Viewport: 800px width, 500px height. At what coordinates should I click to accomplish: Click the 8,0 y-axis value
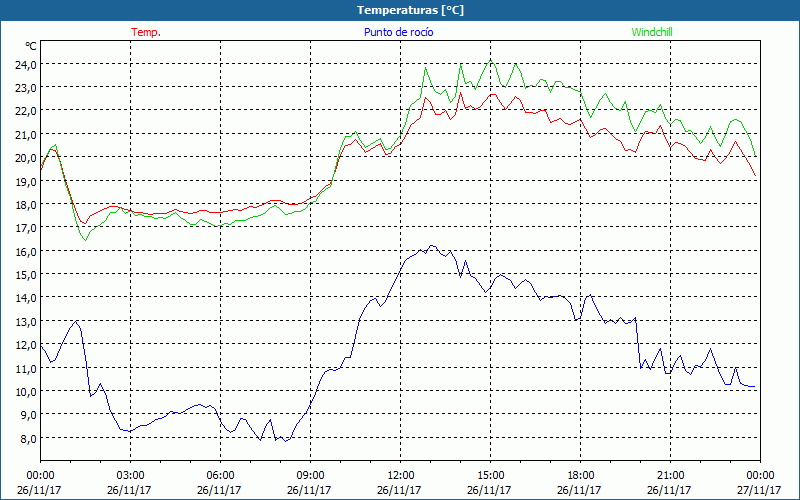pos(29,438)
